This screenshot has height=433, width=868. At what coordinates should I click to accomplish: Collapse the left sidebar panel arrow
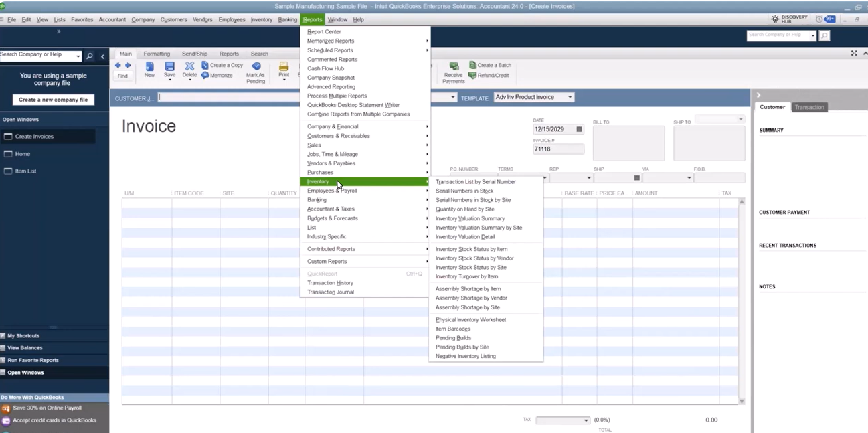(x=102, y=56)
